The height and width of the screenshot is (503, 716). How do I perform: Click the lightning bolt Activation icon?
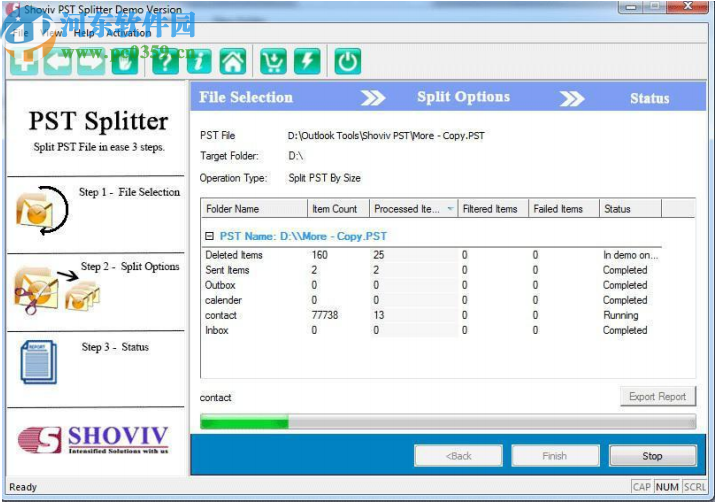coord(307,61)
